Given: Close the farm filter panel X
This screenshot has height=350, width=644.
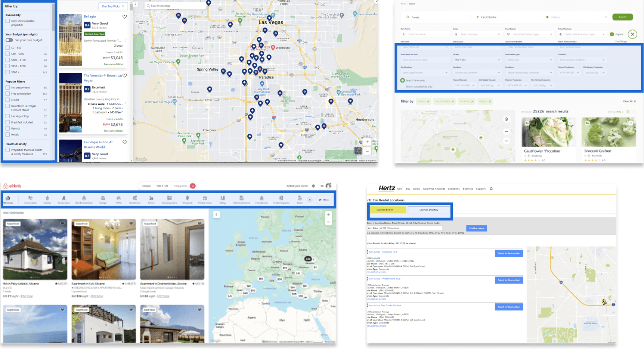Looking at the screenshot, I should click(x=632, y=34).
